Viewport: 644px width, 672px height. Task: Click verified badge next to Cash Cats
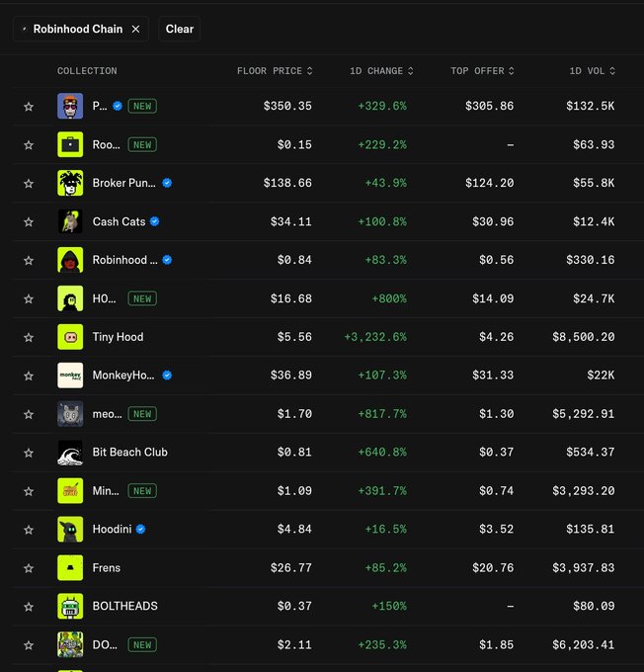click(x=155, y=221)
